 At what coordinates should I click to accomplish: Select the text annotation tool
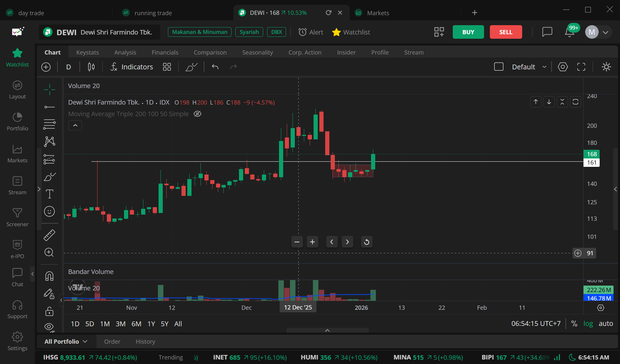[x=49, y=194]
